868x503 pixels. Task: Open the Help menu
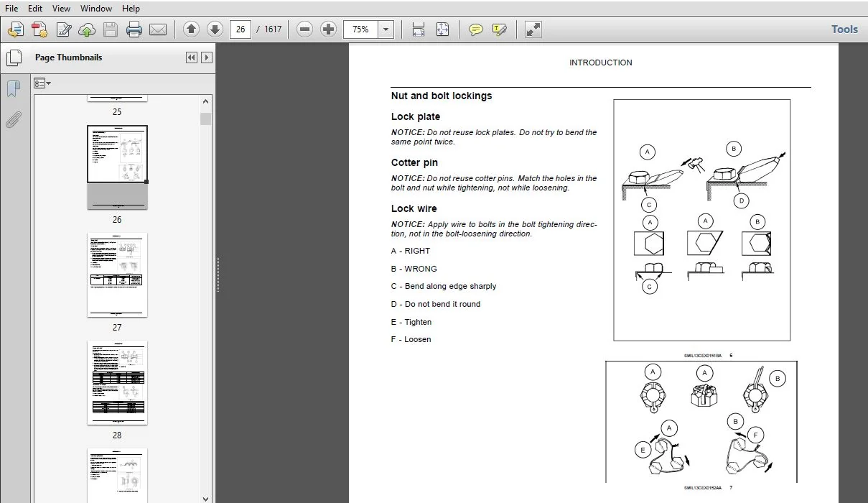point(131,9)
